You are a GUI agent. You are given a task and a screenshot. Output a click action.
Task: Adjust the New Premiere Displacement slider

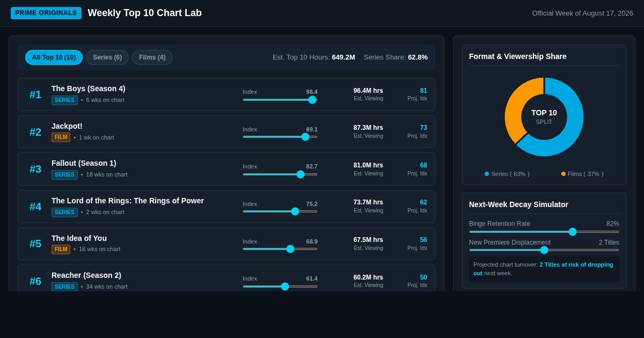click(x=544, y=250)
